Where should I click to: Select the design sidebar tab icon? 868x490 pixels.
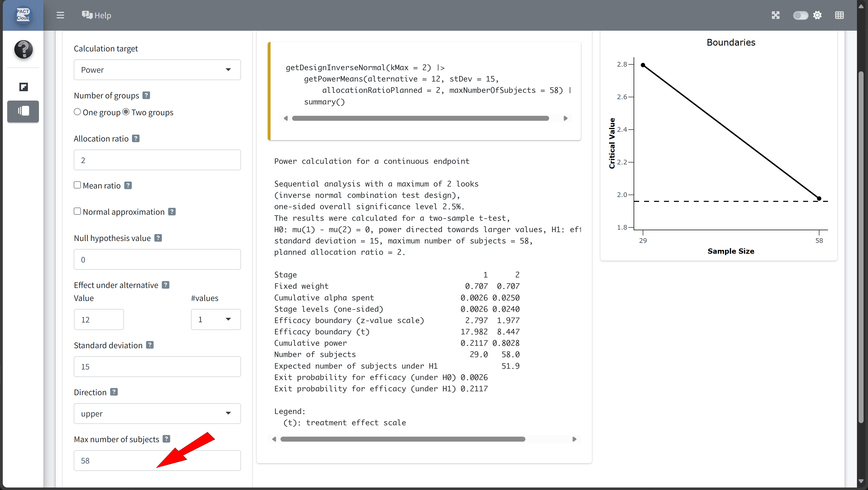tap(23, 87)
